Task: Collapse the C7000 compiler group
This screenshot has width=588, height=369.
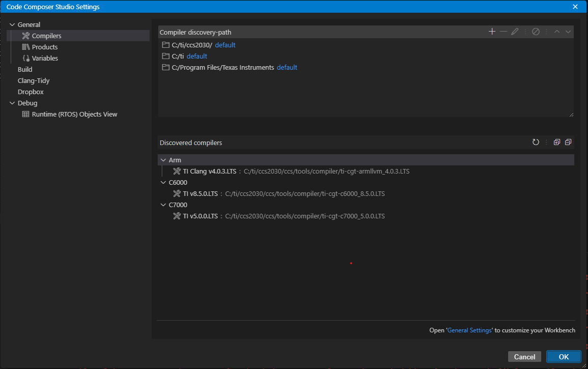Action: [163, 205]
